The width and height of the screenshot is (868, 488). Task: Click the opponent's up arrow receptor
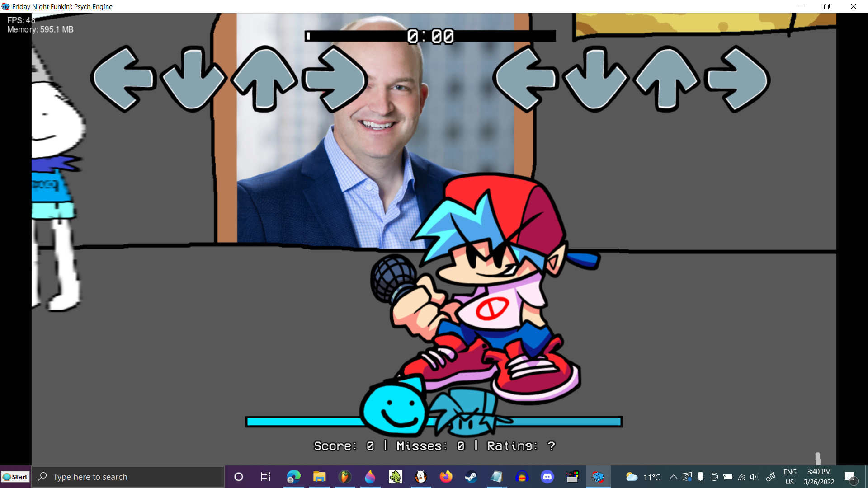point(264,79)
